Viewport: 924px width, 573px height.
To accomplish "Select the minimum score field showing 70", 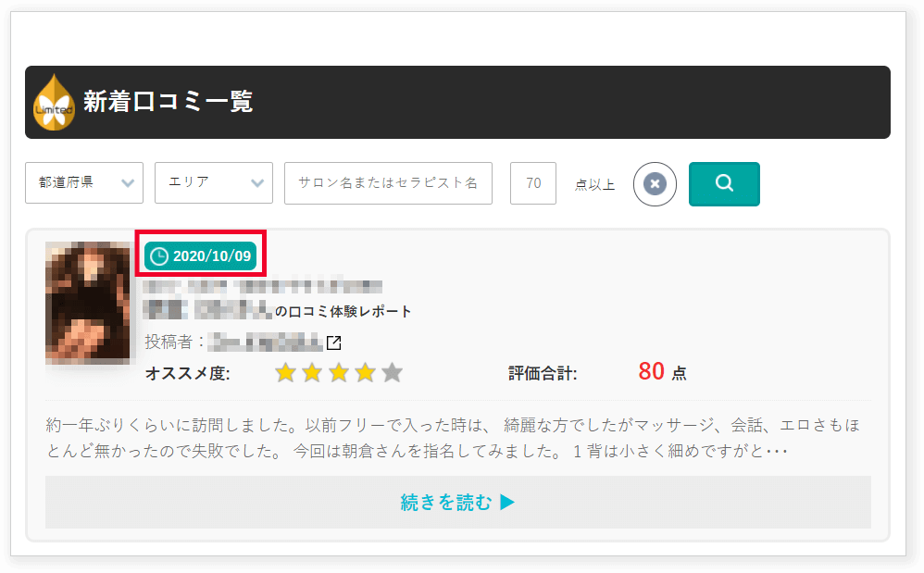I will (x=533, y=183).
